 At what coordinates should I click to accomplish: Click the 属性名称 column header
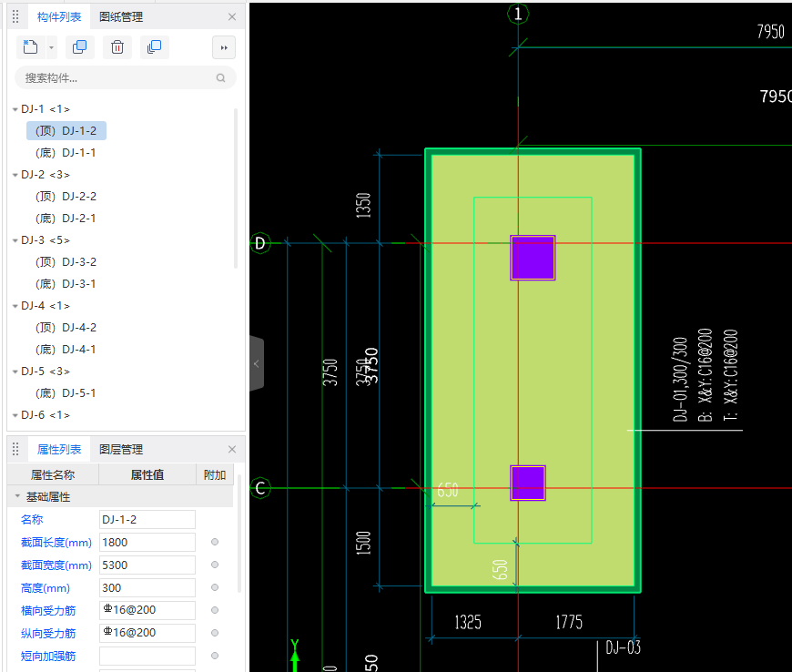pyautogui.click(x=53, y=475)
